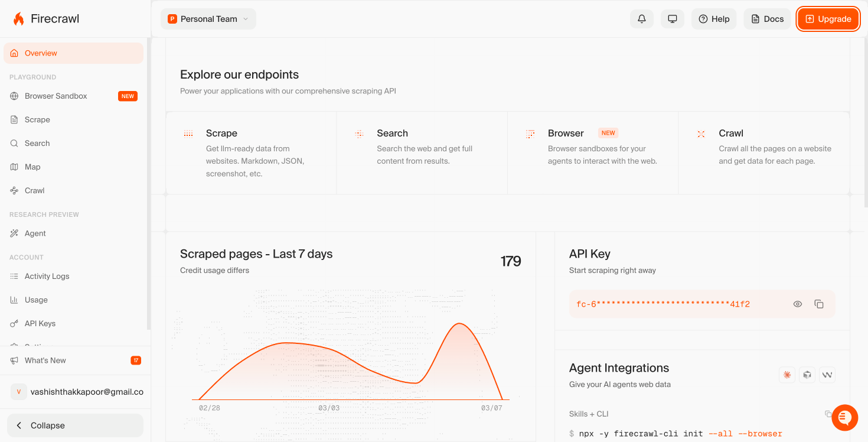Click the sidebar Map icon
Screen dimensions: 868x442
[14, 167]
